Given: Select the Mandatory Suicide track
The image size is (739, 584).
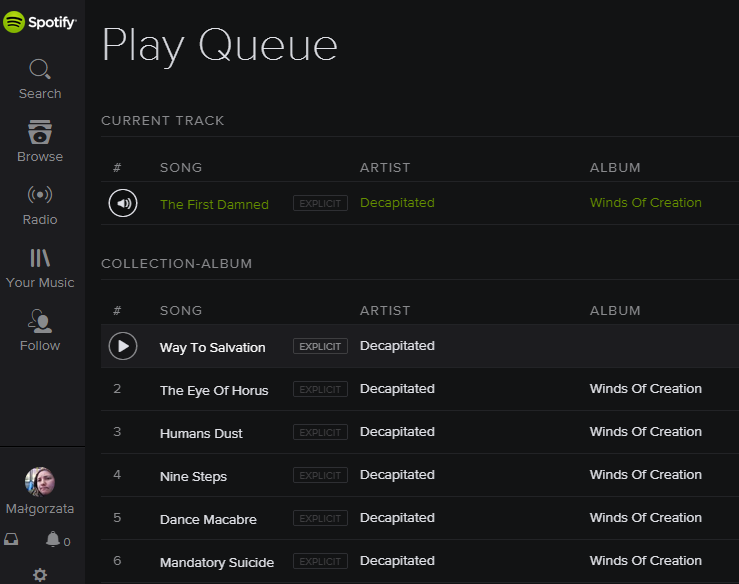Looking at the screenshot, I should [216, 562].
